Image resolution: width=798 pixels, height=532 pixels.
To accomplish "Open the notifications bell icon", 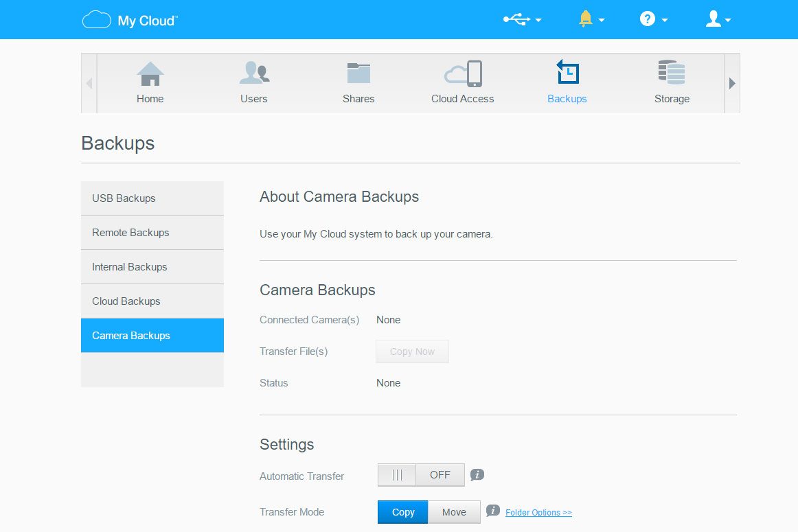I will click(586, 19).
